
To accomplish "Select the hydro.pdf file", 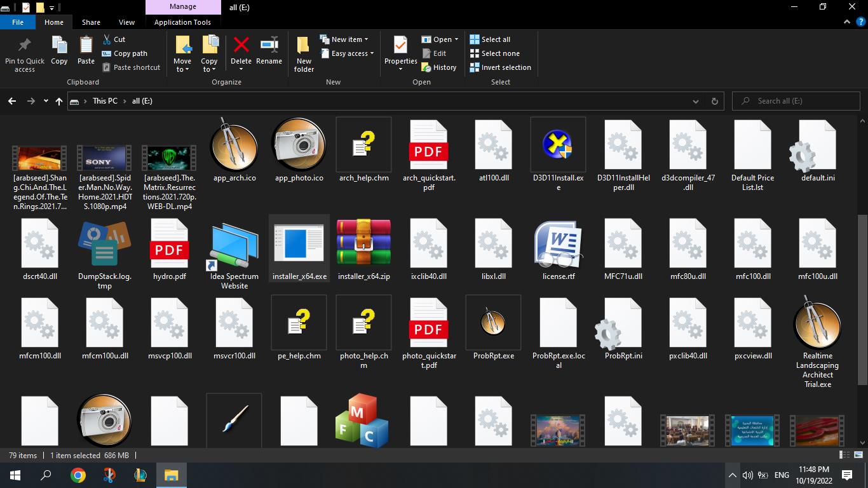I will pos(170,250).
